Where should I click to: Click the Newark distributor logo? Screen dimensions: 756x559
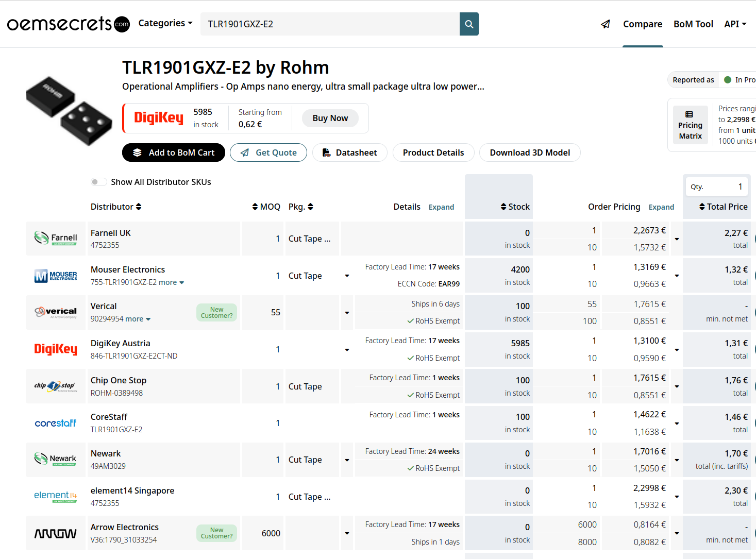56,459
